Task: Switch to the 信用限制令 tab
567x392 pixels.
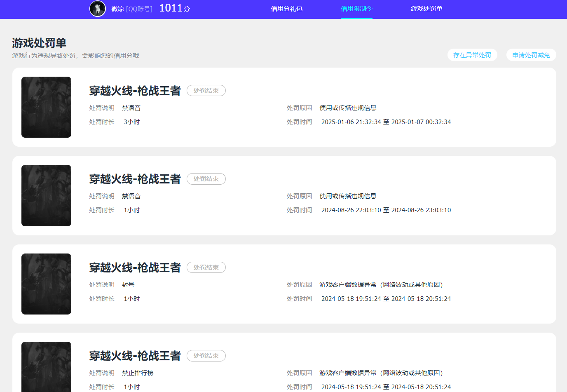Action: [356, 9]
